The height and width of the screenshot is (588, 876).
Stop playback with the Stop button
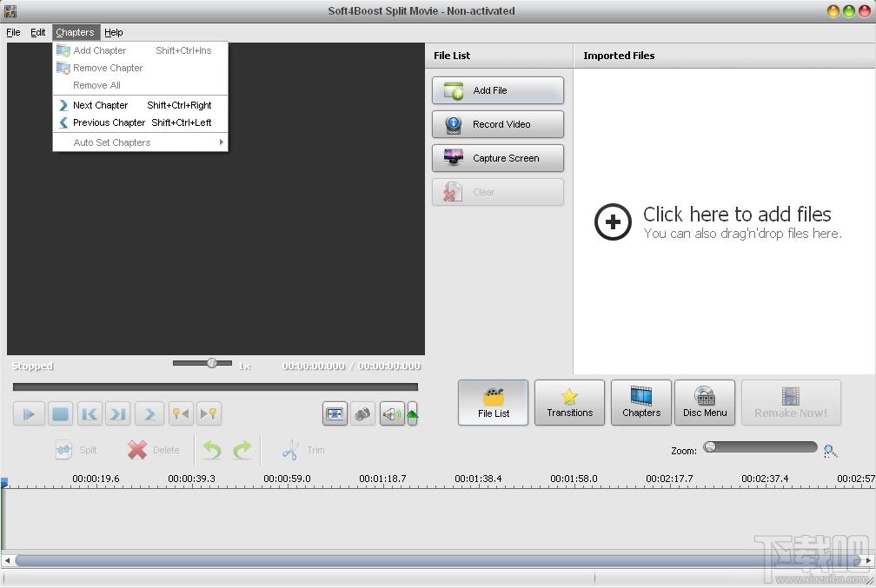point(60,413)
